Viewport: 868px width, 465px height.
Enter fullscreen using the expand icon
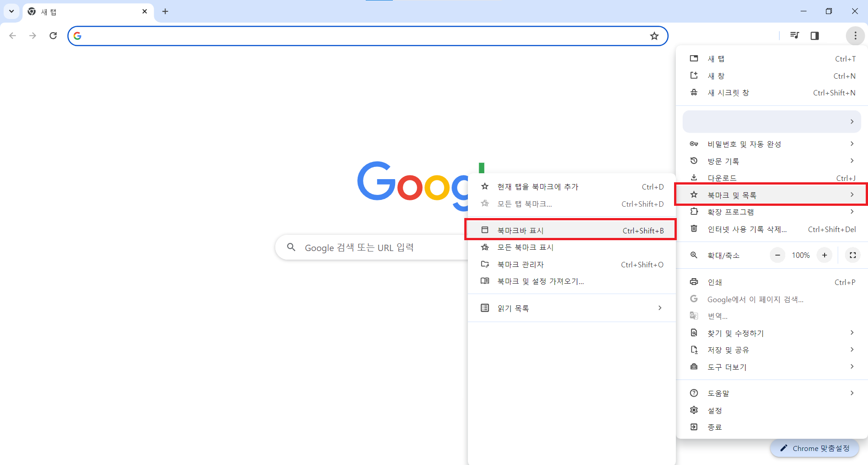[852, 255]
